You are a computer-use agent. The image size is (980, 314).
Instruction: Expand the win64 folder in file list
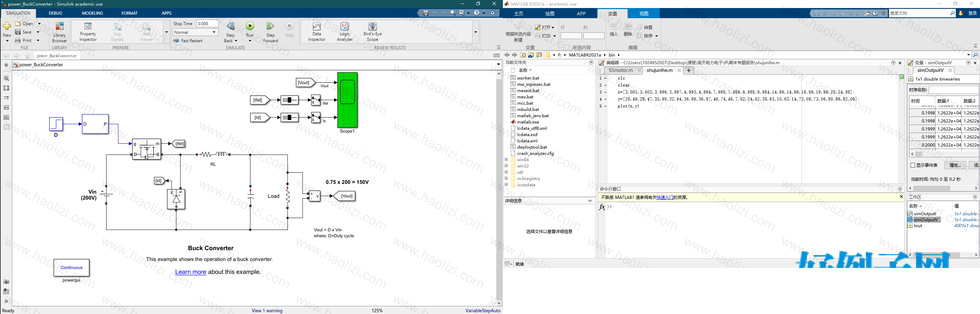[506, 159]
